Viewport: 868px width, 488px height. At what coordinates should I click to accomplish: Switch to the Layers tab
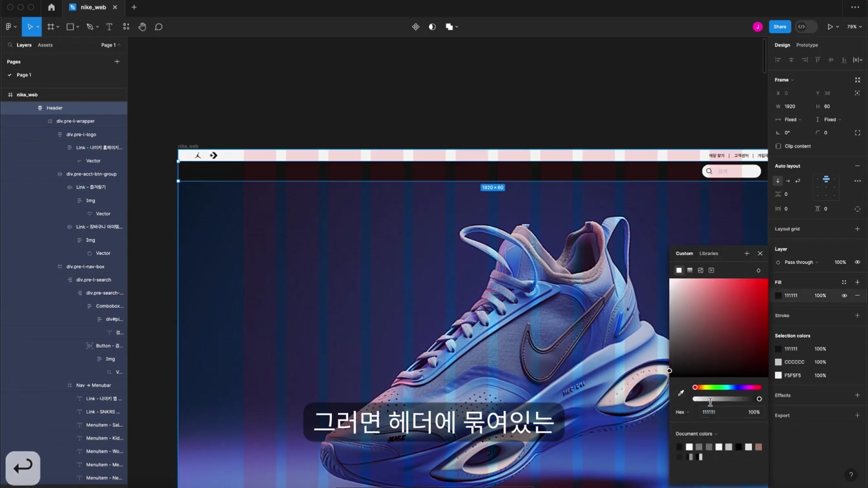click(x=24, y=45)
